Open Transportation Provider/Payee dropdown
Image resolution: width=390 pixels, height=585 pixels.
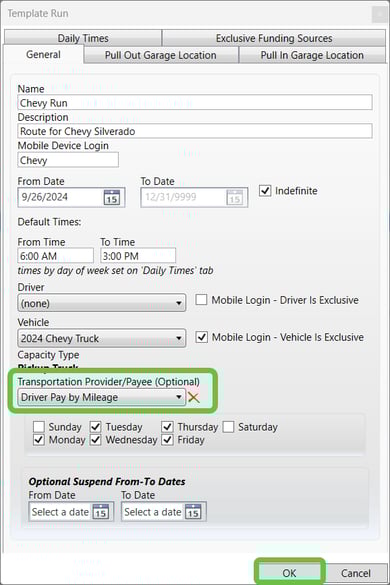(x=102, y=397)
